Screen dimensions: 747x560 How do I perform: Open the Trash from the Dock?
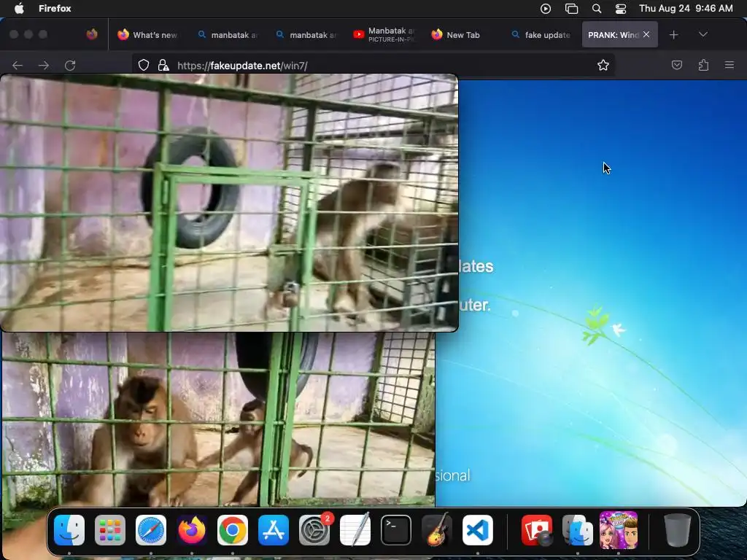[x=678, y=530]
